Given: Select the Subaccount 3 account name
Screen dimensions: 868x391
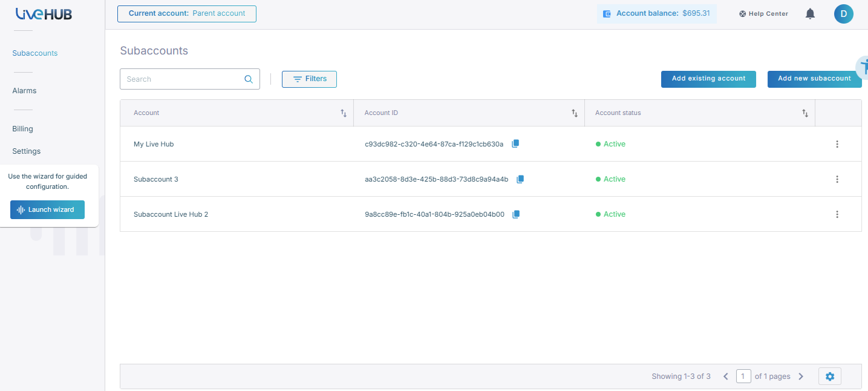Looking at the screenshot, I should pos(156,179).
